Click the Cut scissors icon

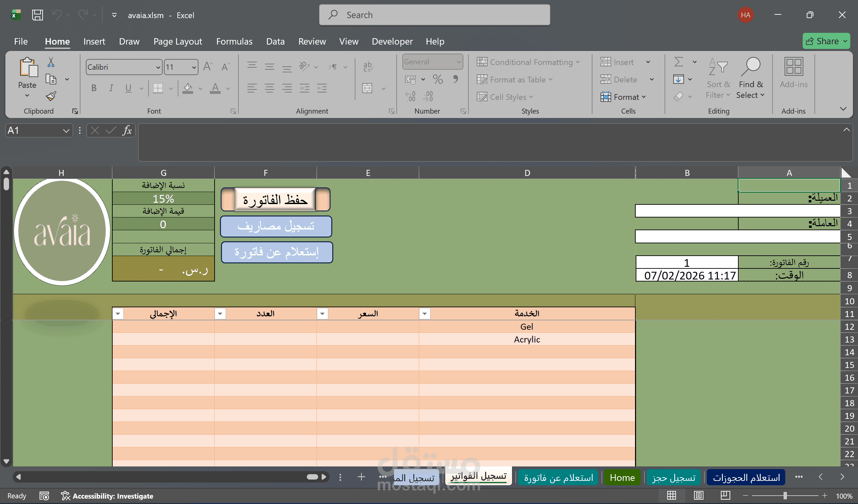51,62
